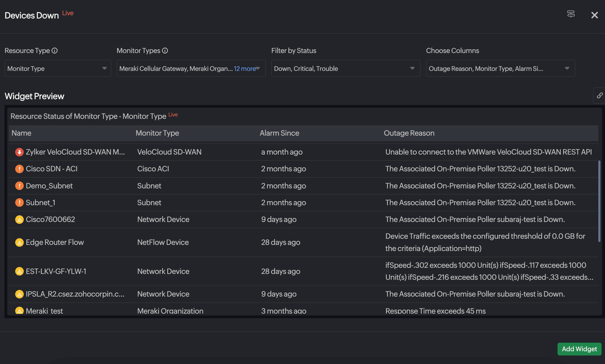Click the Add Widget button

click(x=579, y=349)
